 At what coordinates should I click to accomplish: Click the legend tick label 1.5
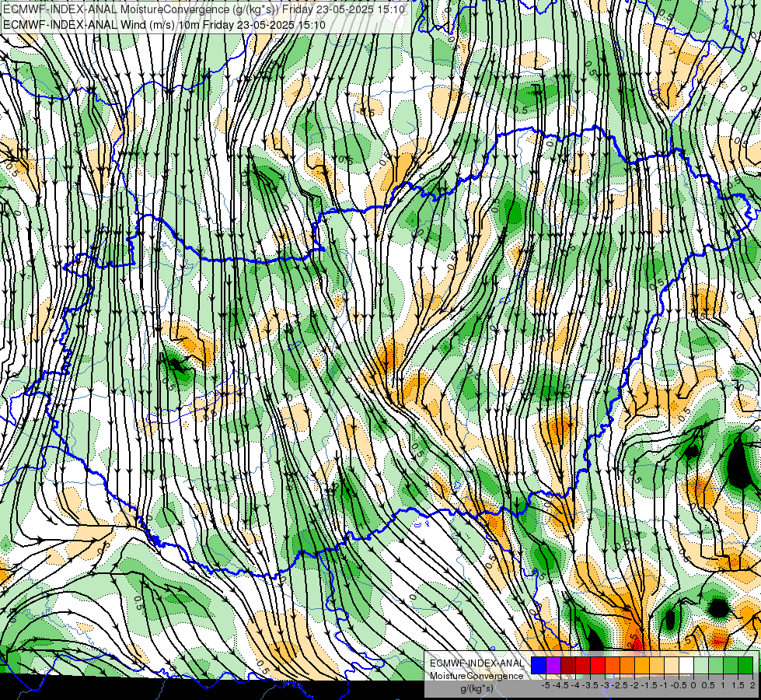click(x=738, y=685)
